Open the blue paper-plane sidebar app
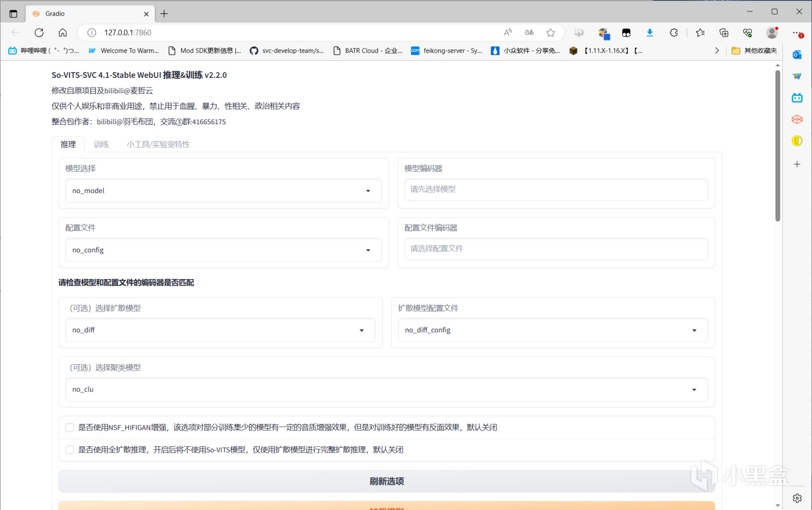Viewport: 812px width, 510px height. point(797,76)
